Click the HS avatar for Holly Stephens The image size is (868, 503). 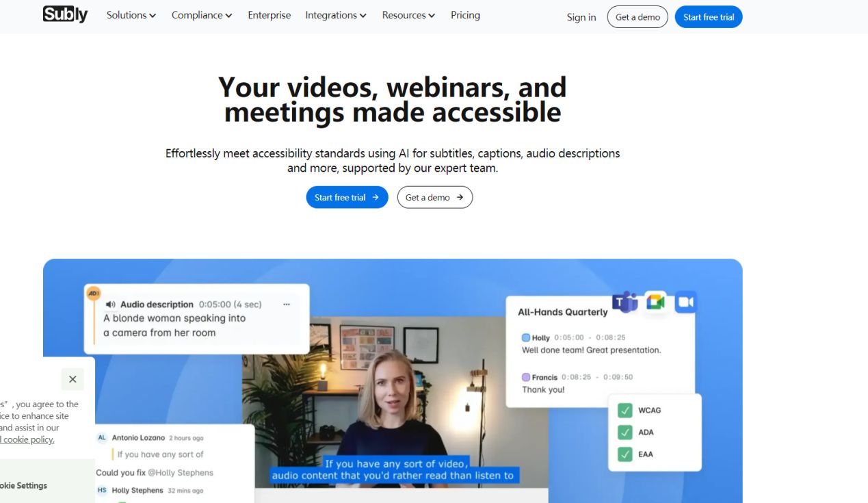pyautogui.click(x=102, y=490)
